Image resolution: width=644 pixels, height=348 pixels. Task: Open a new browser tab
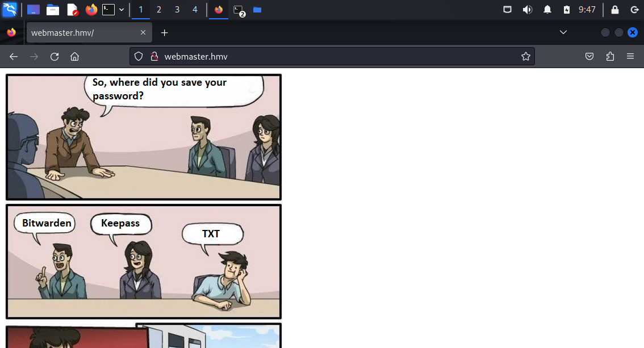pos(164,32)
